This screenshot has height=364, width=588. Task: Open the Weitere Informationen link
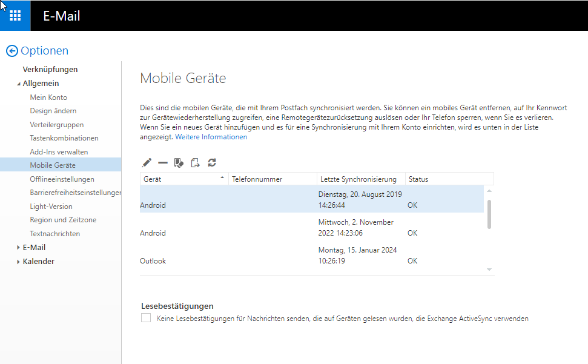211,137
